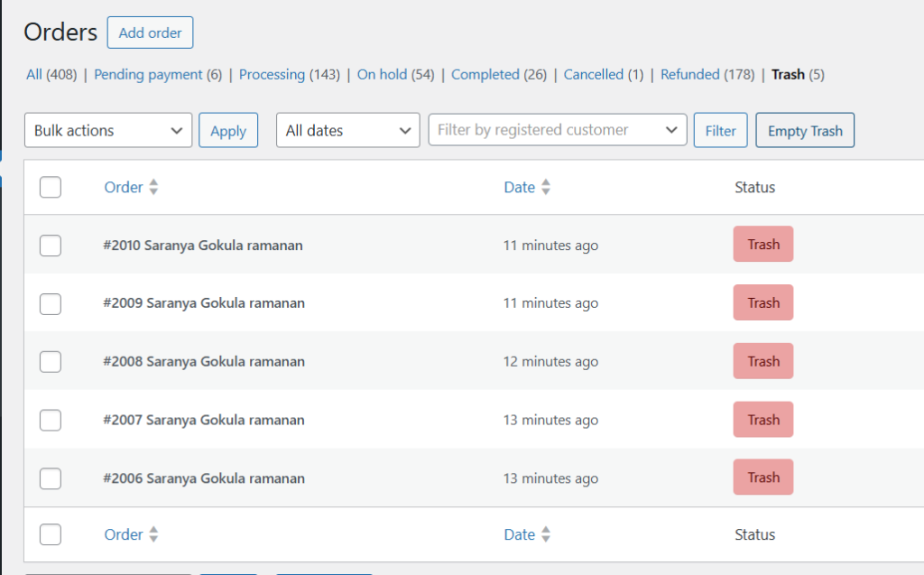924x575 pixels.
Task: Click the Trash status badge for order #2006
Action: [762, 478]
